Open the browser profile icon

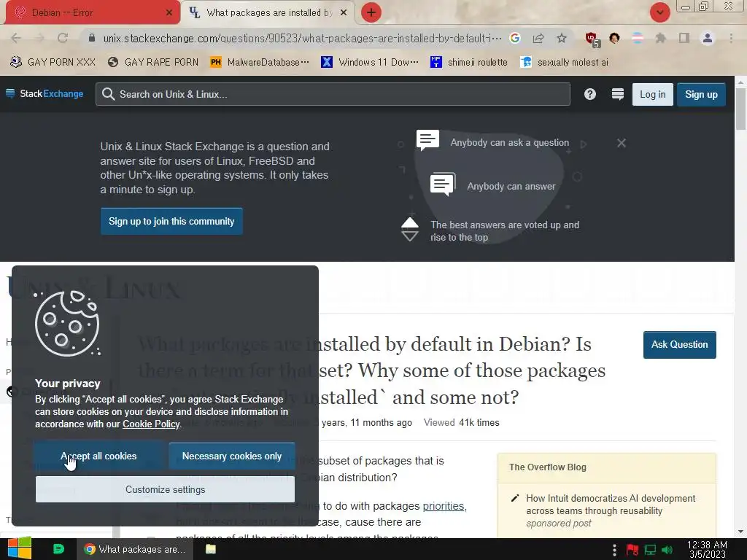pos(708,38)
